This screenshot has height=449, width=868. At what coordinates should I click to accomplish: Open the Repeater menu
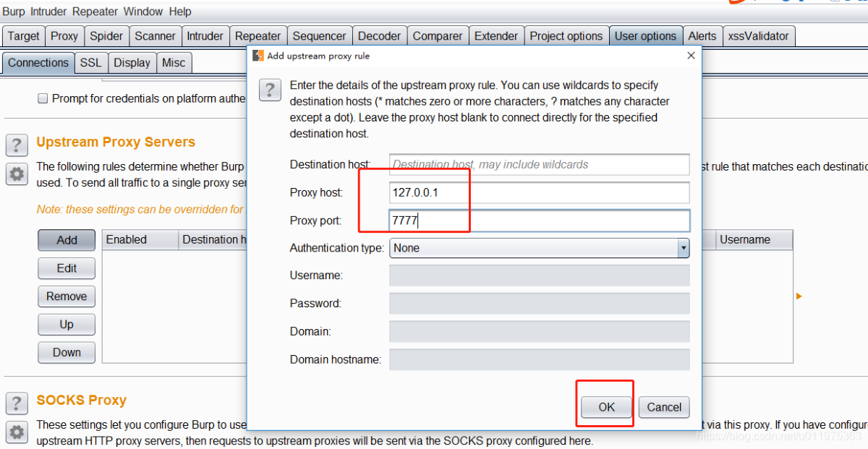96,12
